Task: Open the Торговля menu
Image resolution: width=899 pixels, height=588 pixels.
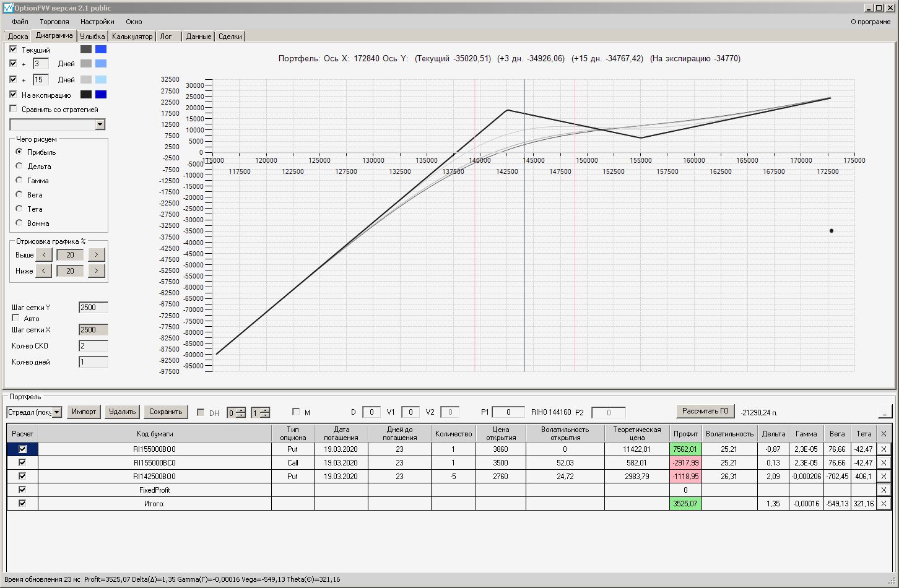Action: point(54,22)
